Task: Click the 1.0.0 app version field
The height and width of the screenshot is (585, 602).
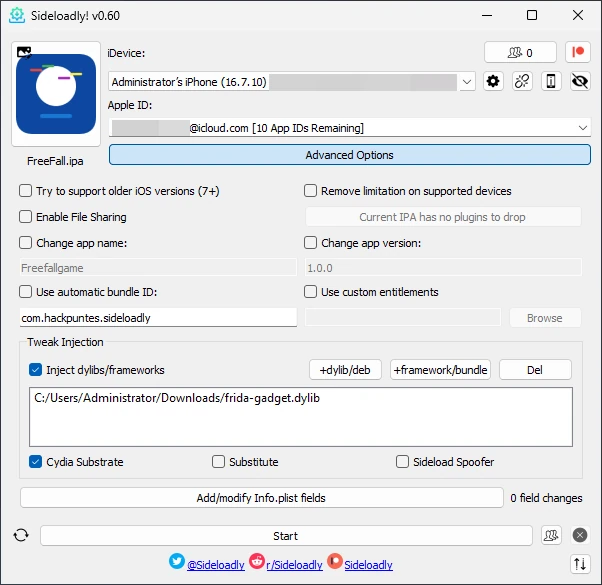Action: tap(443, 268)
